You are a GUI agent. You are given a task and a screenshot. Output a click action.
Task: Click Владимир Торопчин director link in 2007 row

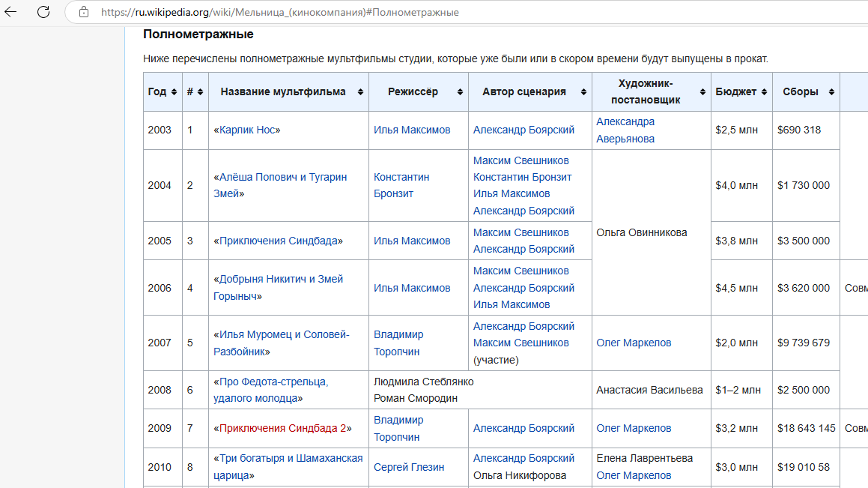point(398,343)
